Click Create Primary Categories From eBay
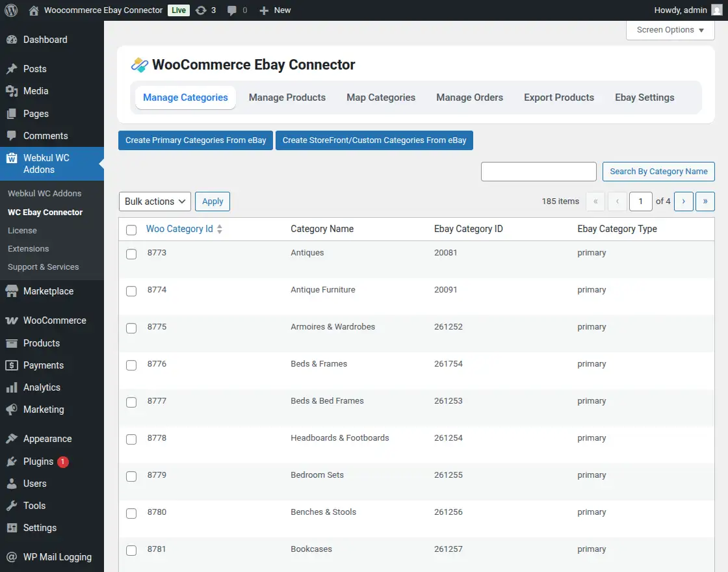 pyautogui.click(x=196, y=140)
